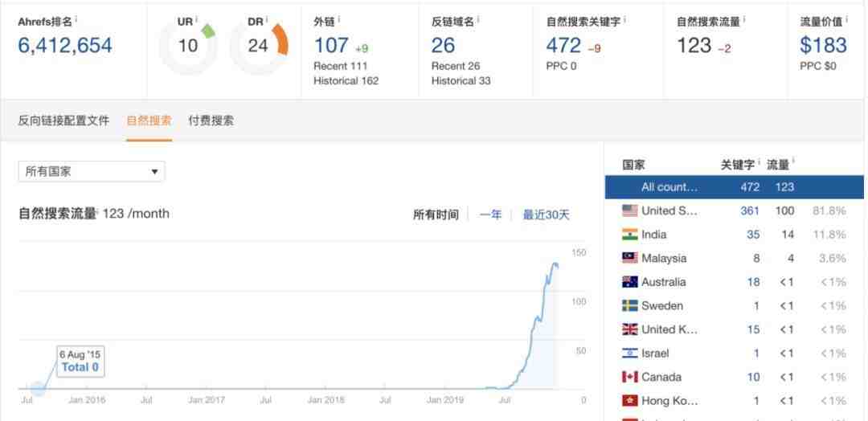Click the info icon next to 外链
The width and height of the screenshot is (868, 421).
[339, 19]
